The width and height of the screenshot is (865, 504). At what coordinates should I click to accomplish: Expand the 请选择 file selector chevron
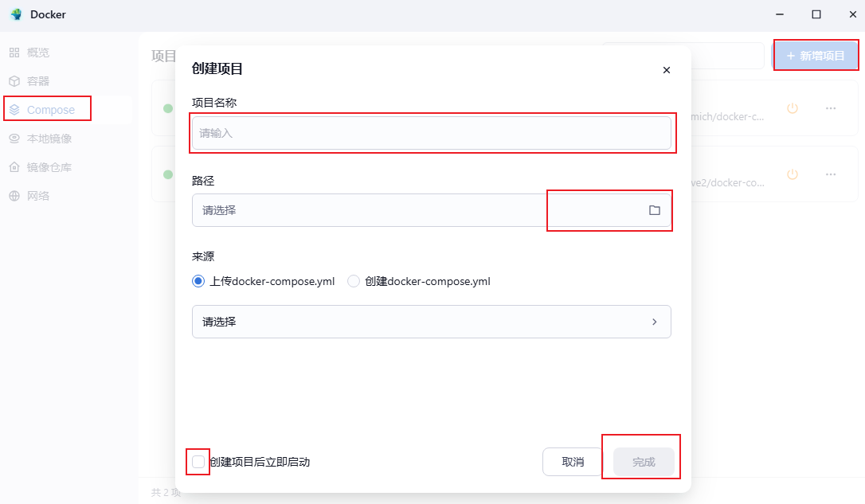(x=654, y=322)
